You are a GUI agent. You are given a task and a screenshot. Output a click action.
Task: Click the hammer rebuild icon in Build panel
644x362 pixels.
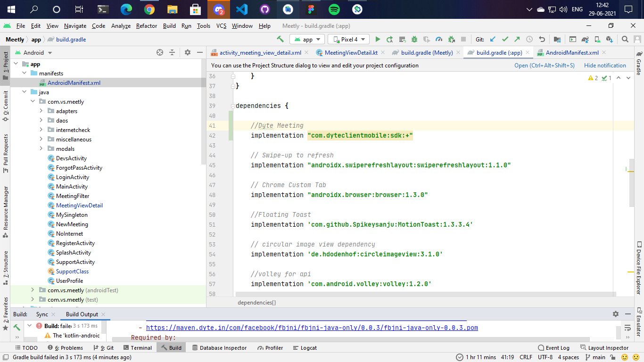[x=17, y=327]
